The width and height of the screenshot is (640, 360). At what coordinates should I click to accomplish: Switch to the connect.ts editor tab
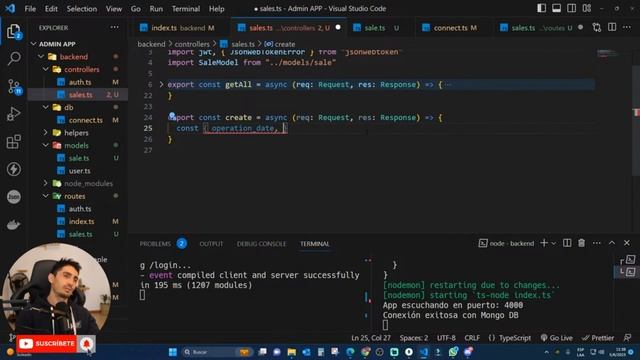(450, 28)
